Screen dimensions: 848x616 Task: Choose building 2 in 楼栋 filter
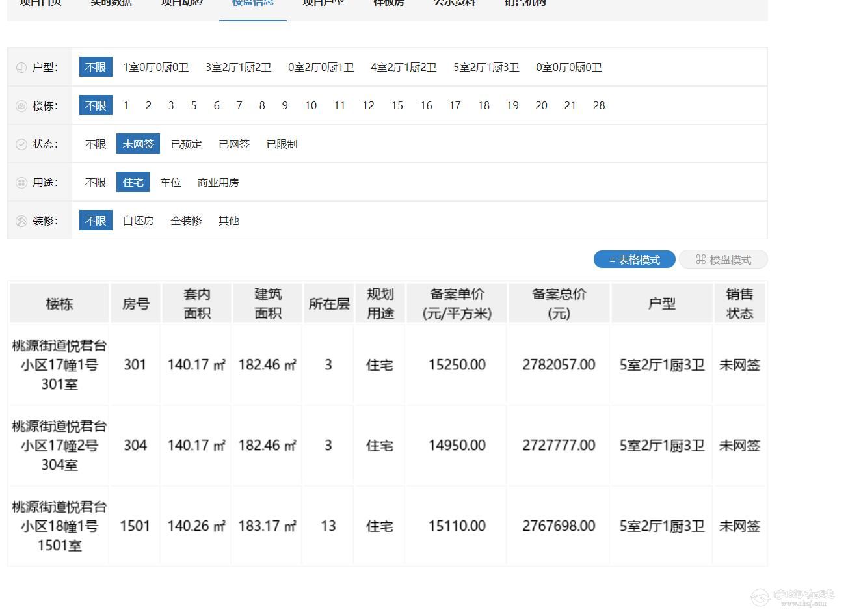(148, 105)
